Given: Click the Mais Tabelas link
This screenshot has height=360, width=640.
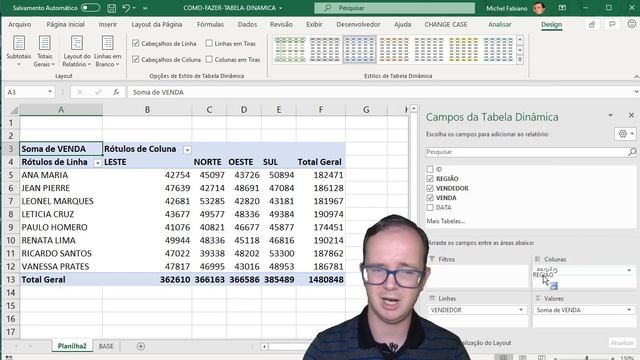Looking at the screenshot, I should click(445, 221).
